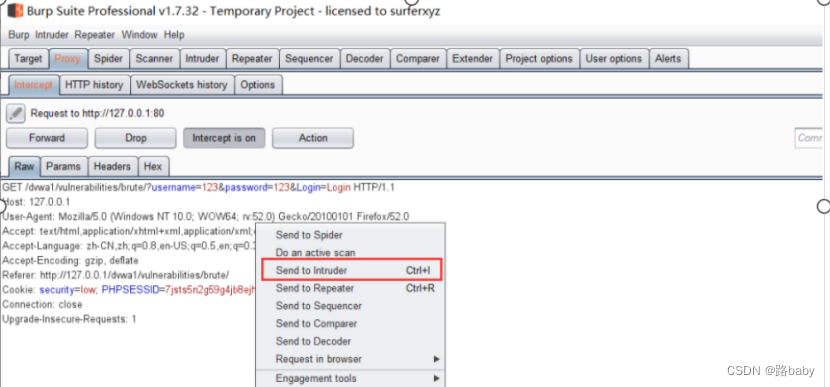Open the Params tab
Image resolution: width=830 pixels, height=387 pixels.
click(64, 166)
